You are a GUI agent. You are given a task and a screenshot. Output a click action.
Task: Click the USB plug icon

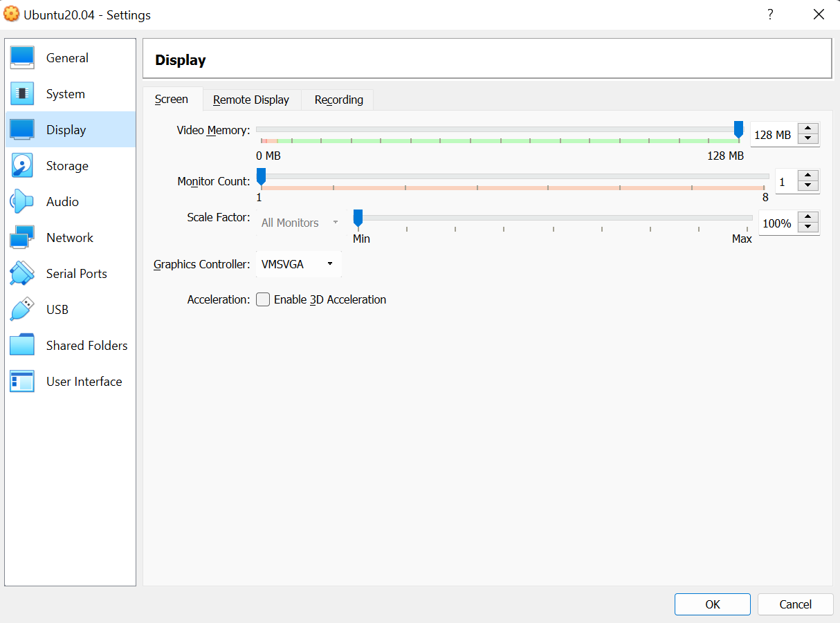(x=22, y=310)
